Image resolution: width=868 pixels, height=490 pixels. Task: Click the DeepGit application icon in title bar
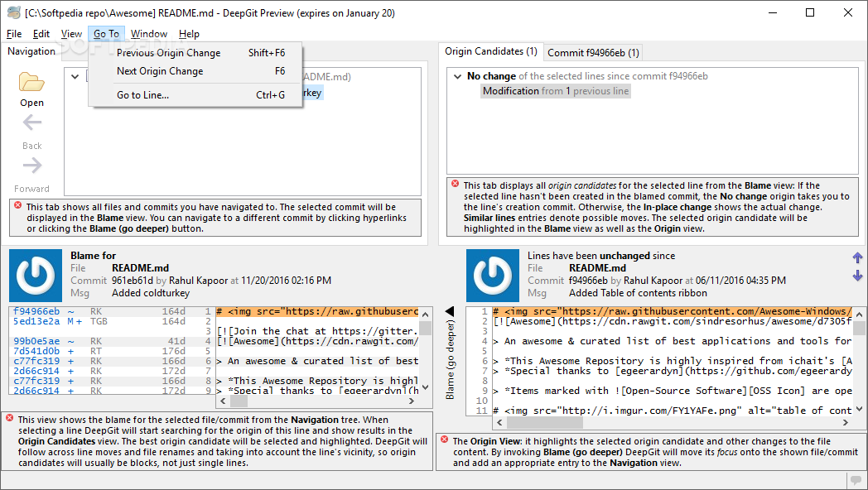[13, 12]
